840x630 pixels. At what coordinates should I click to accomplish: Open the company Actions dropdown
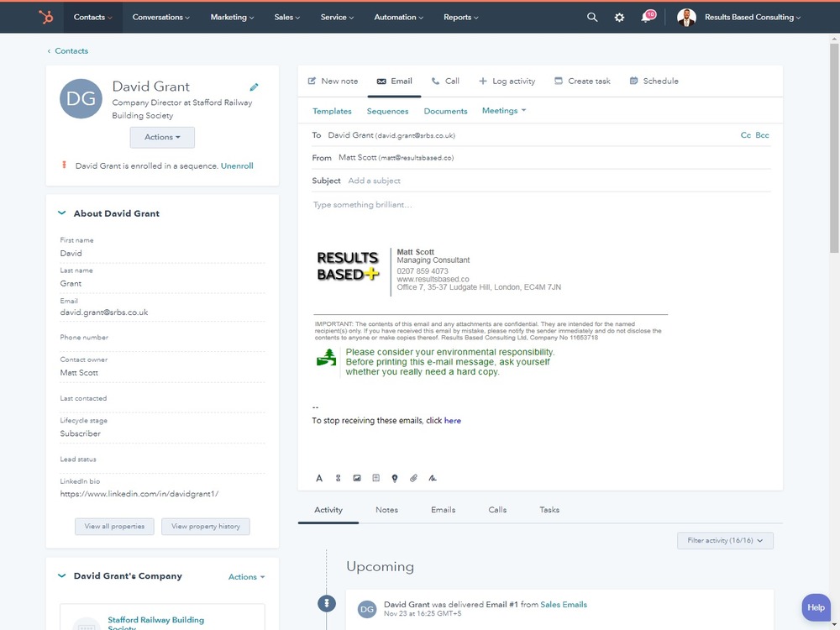click(246, 577)
